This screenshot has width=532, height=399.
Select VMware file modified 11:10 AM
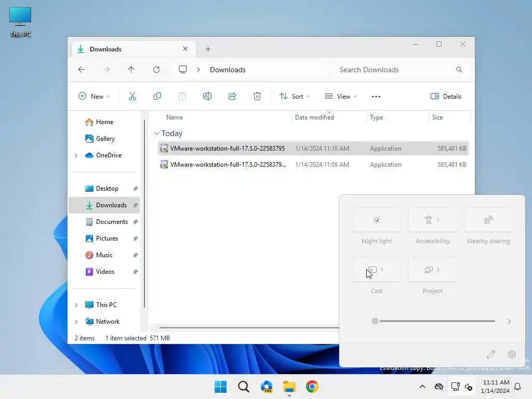pyautogui.click(x=313, y=148)
